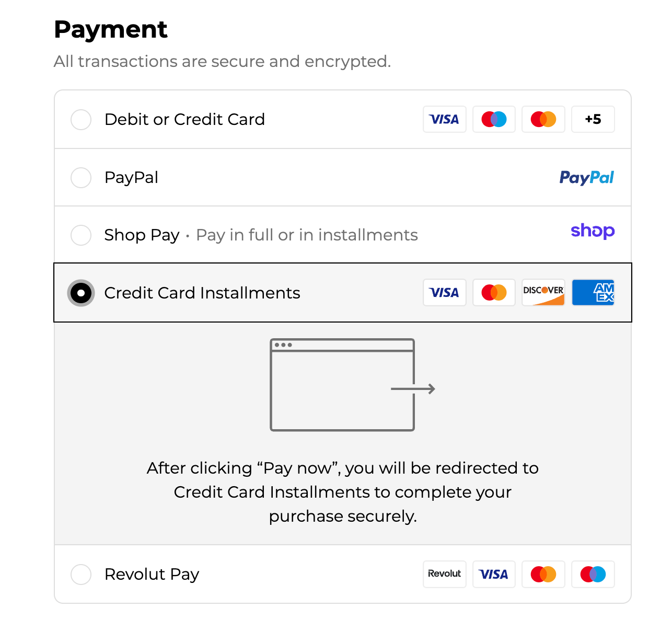
Task: Click the Revolut Pay label text
Action: click(152, 574)
